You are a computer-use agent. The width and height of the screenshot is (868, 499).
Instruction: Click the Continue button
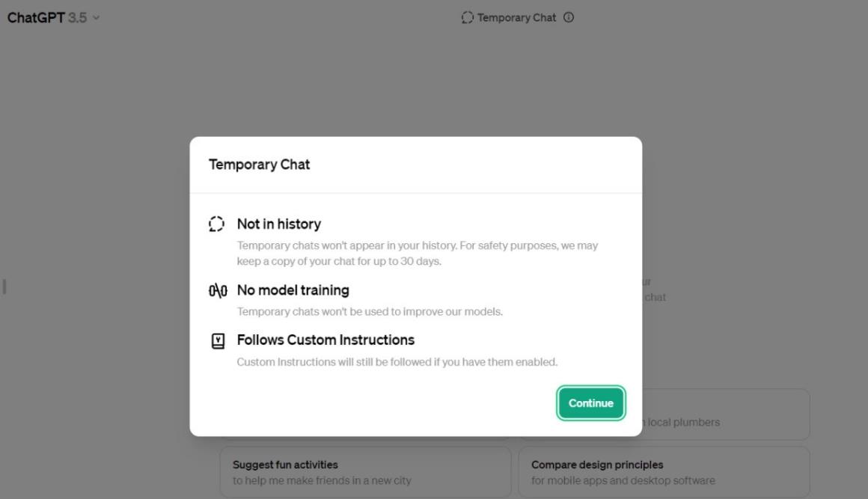[x=590, y=403]
